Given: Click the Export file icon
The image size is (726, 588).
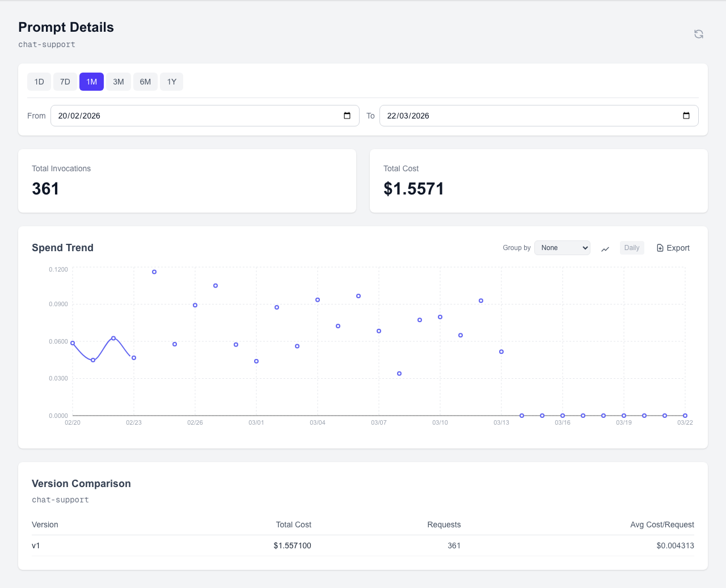Looking at the screenshot, I should pyautogui.click(x=660, y=248).
